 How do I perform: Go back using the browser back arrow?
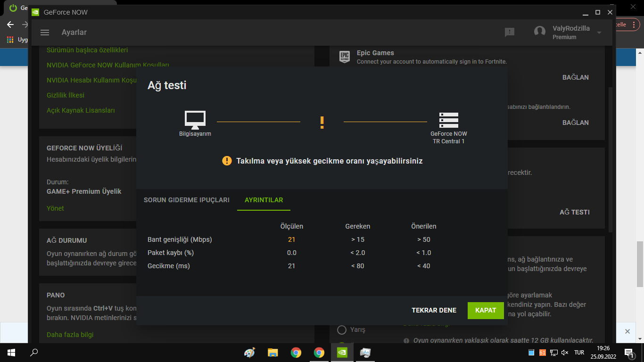click(10, 25)
